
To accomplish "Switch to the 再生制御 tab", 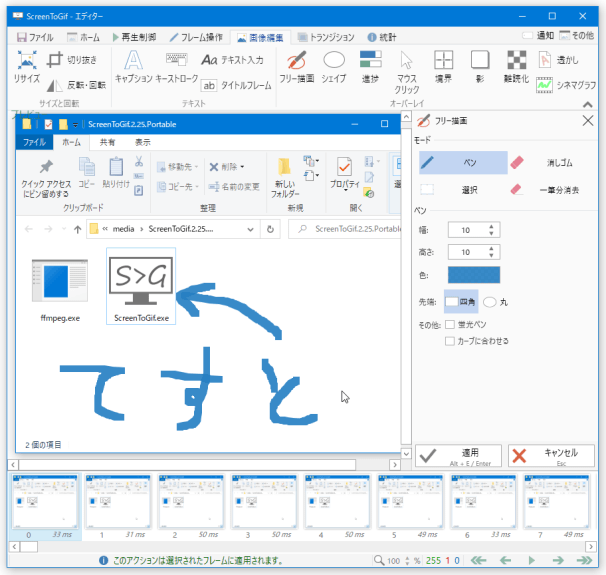I will pos(134,36).
